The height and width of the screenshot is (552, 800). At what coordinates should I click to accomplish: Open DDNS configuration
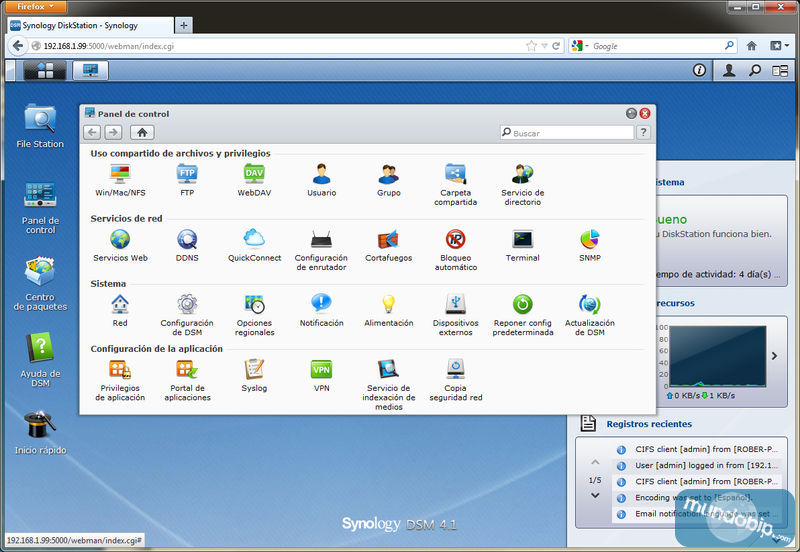click(187, 245)
